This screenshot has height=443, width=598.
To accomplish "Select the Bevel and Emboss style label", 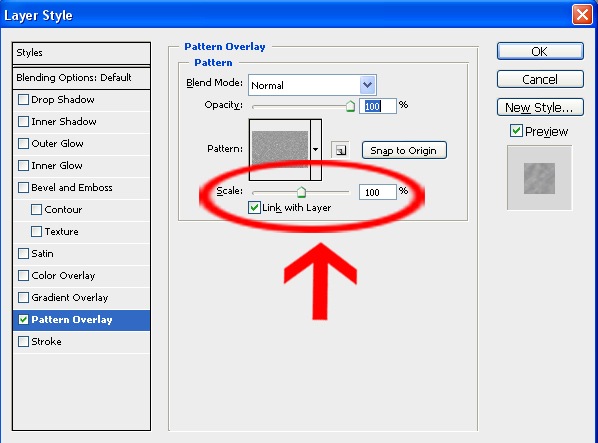I will coord(72,188).
